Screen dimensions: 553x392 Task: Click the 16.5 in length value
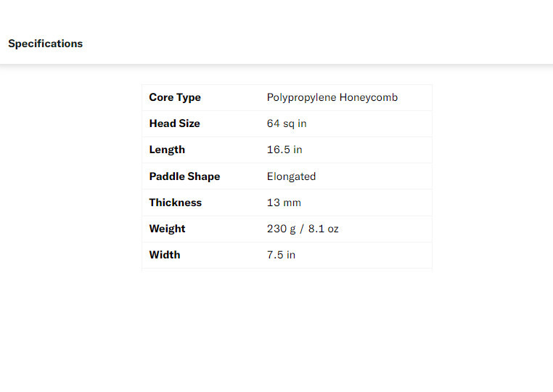[284, 150]
